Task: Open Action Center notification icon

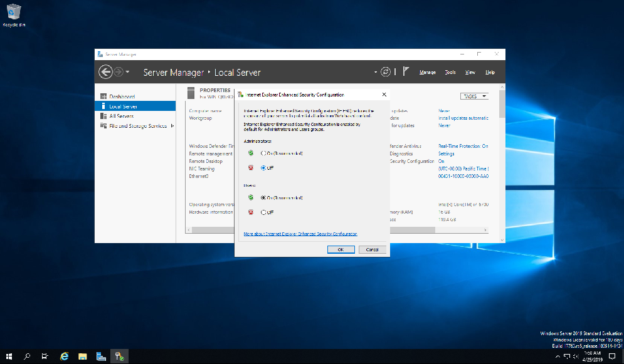Action: point(612,356)
